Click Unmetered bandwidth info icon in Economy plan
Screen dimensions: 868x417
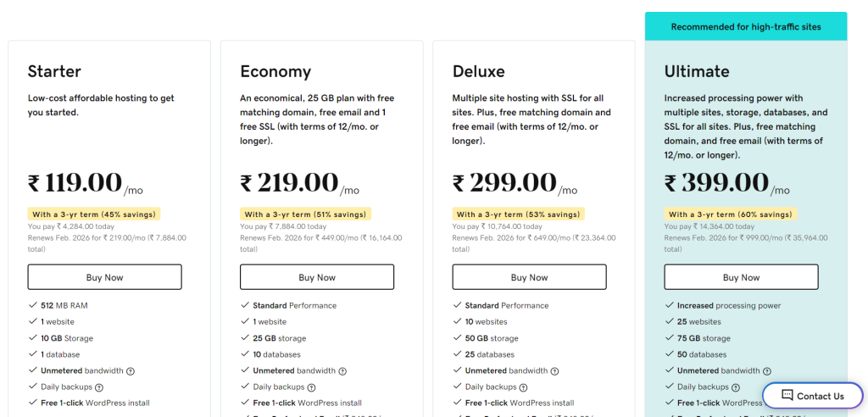click(x=342, y=371)
